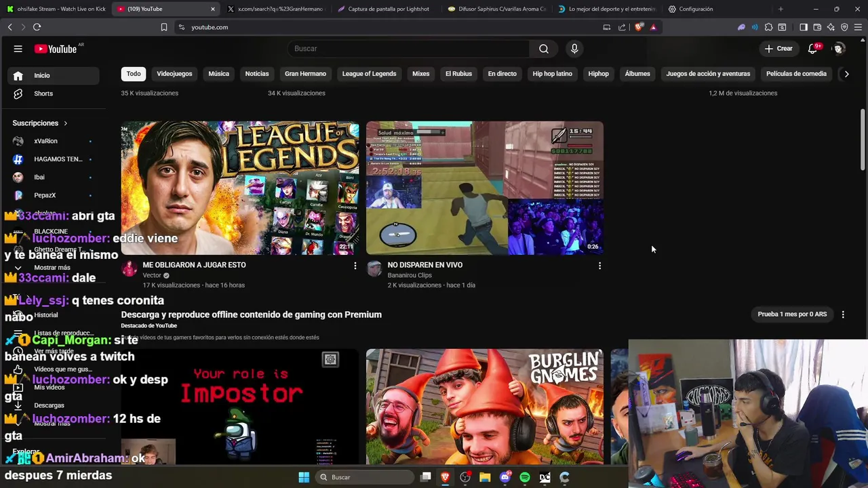Open the League of Legends video thumbnail
The image size is (868, 488).
click(240, 188)
